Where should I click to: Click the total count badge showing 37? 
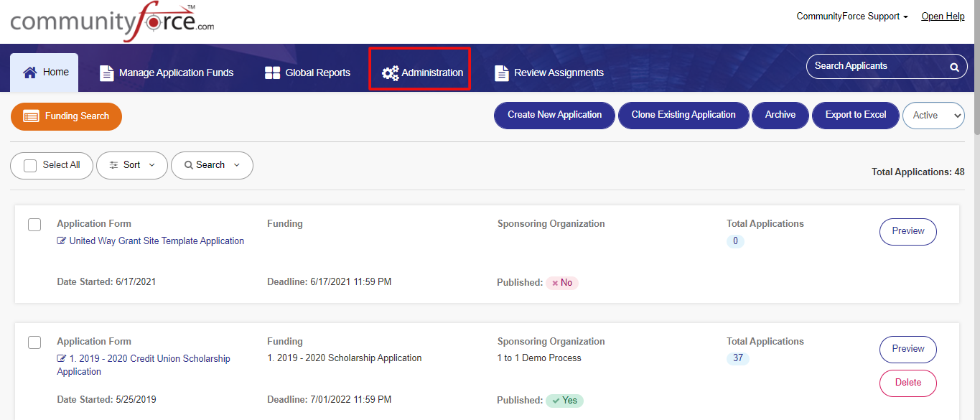point(738,358)
